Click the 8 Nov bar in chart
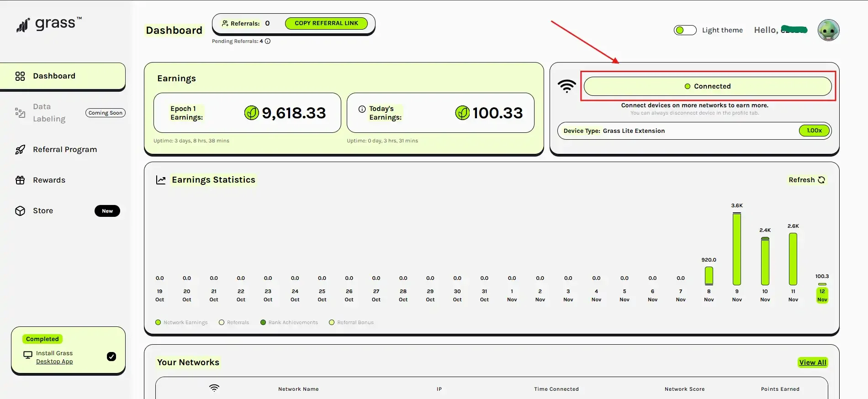The width and height of the screenshot is (868, 399). 709,276
